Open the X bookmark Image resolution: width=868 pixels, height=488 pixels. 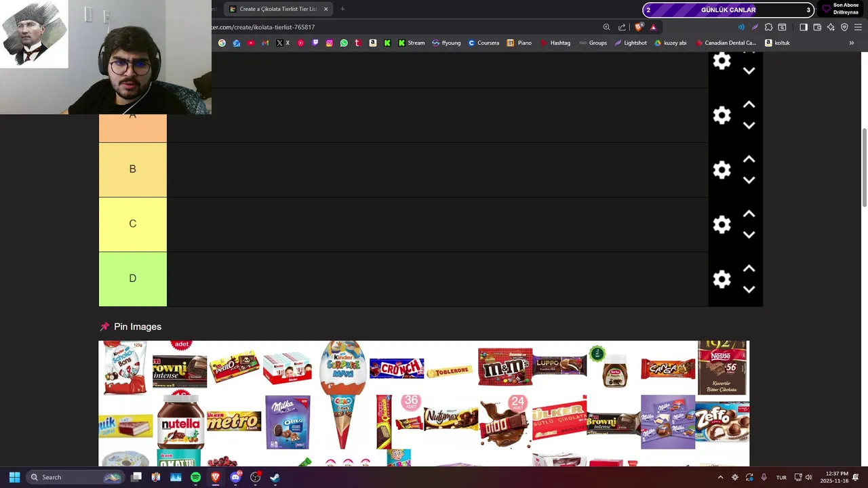pos(283,43)
